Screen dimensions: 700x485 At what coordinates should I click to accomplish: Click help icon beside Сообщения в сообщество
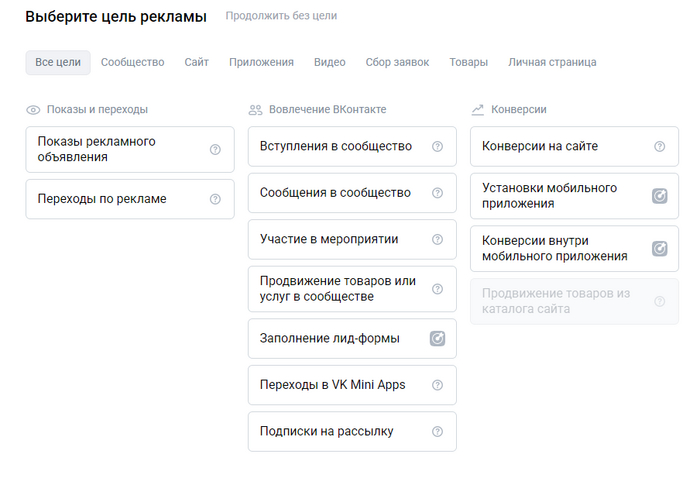[x=437, y=193]
